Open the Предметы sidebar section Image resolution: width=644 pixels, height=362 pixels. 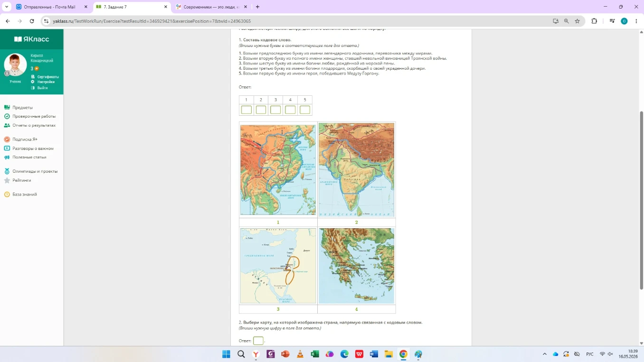coord(22,108)
